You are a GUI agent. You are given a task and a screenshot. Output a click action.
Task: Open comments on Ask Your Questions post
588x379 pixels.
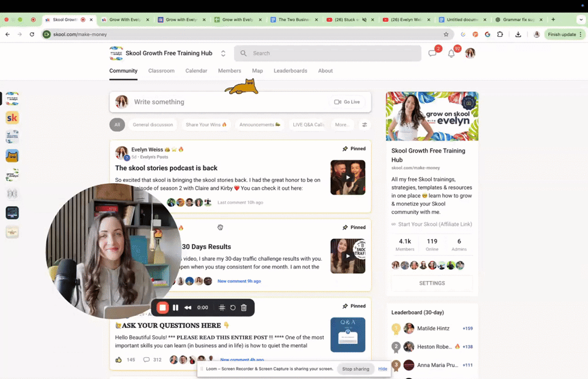click(x=146, y=359)
